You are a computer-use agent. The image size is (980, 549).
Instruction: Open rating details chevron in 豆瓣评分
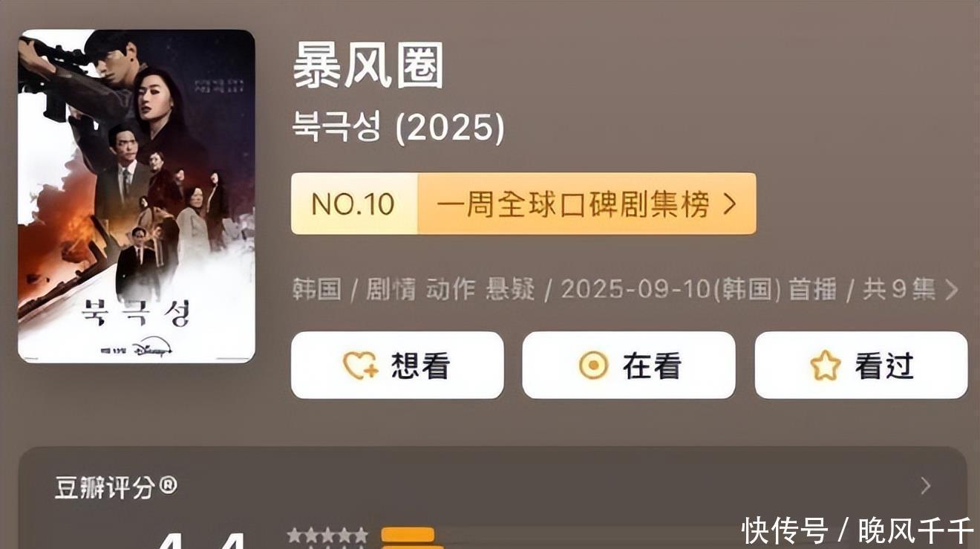click(x=925, y=486)
